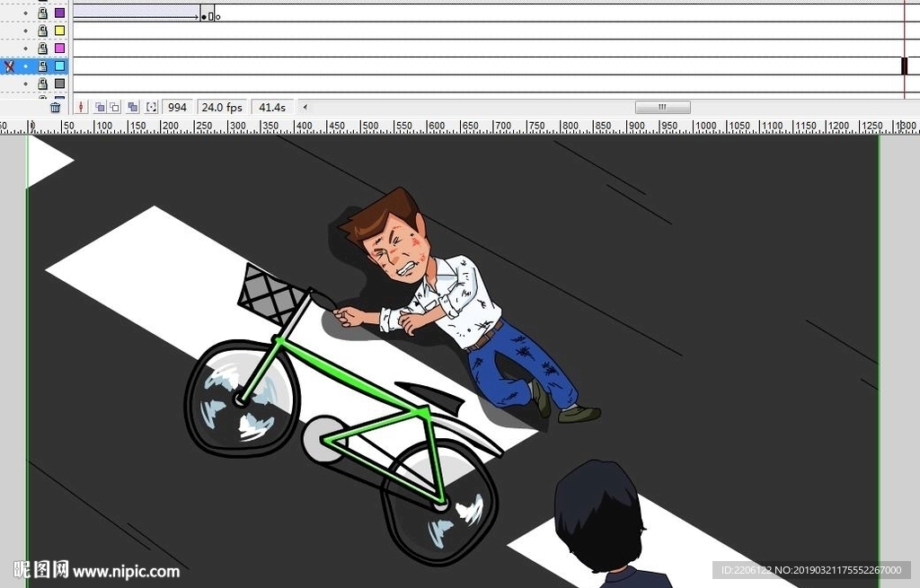Click the current frame field showing 994
The image size is (920, 588).
click(177, 107)
